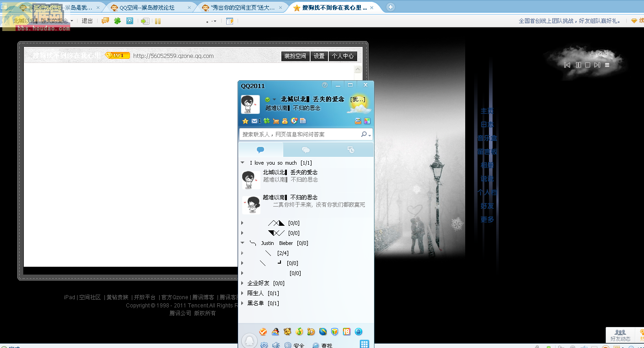Launch the blue round penguin icon

coord(358,332)
